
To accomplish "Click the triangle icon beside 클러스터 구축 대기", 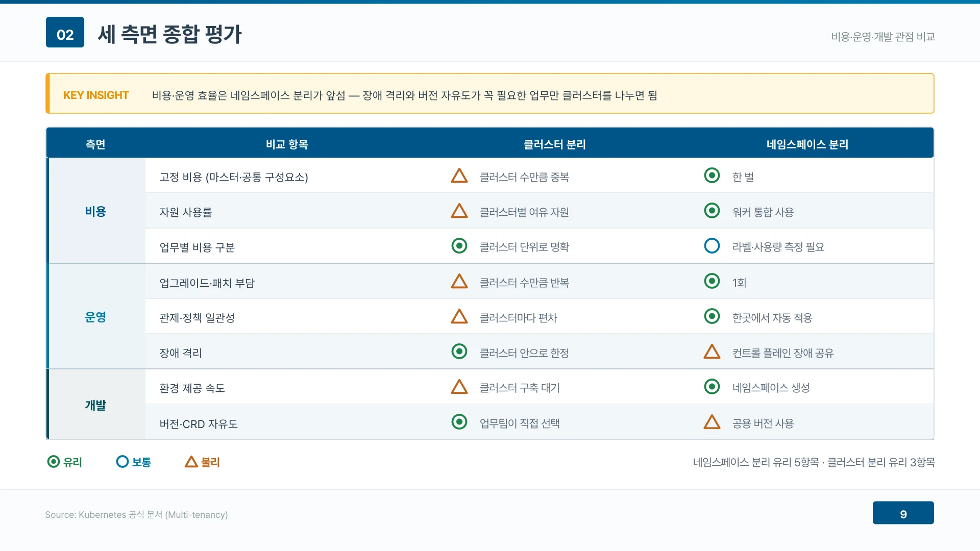I will click(x=459, y=387).
